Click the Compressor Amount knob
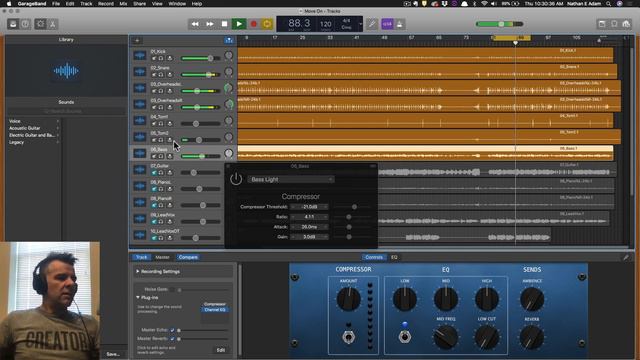The width and height of the screenshot is (640, 360). [x=349, y=299]
